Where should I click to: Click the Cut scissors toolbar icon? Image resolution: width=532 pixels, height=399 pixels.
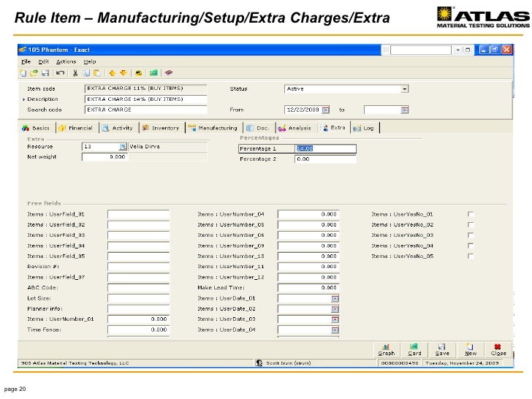75,73
